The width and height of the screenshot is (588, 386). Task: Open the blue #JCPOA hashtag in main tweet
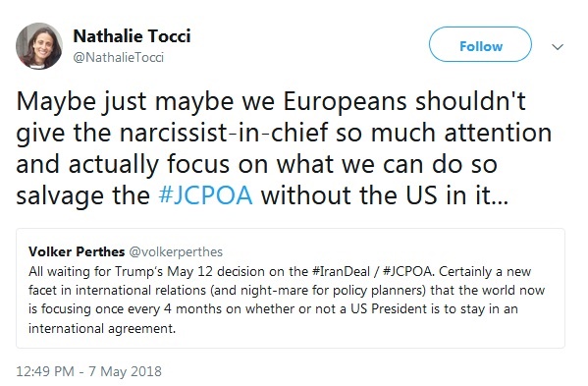(x=205, y=195)
